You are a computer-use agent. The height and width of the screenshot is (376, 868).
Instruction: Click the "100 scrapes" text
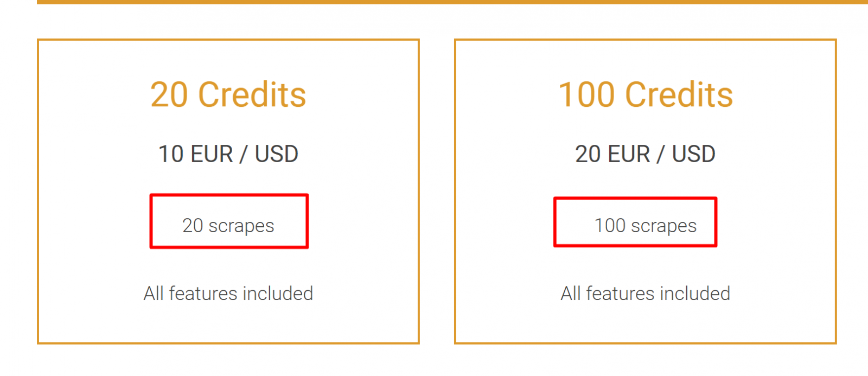click(645, 226)
